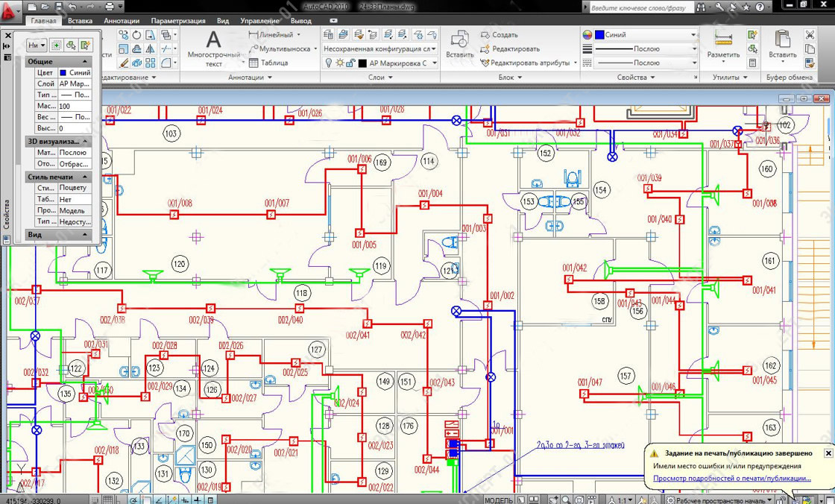Toggle the layer lock padlock icon
Viewport: 835px width, 504px height.
[x=351, y=63]
